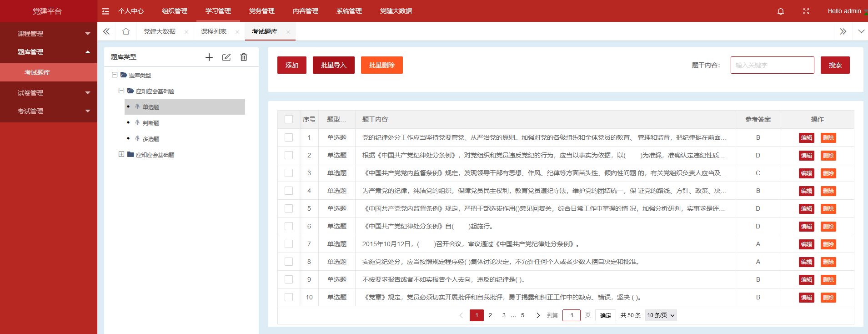This screenshot has height=334, width=868.
Task: Open the 个人中心 top menu
Action: click(131, 11)
